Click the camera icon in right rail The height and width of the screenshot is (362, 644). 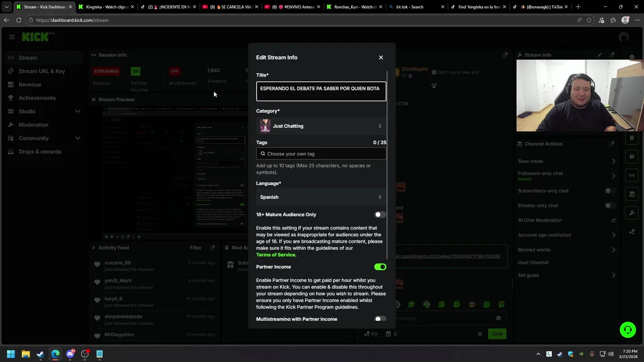(632, 194)
